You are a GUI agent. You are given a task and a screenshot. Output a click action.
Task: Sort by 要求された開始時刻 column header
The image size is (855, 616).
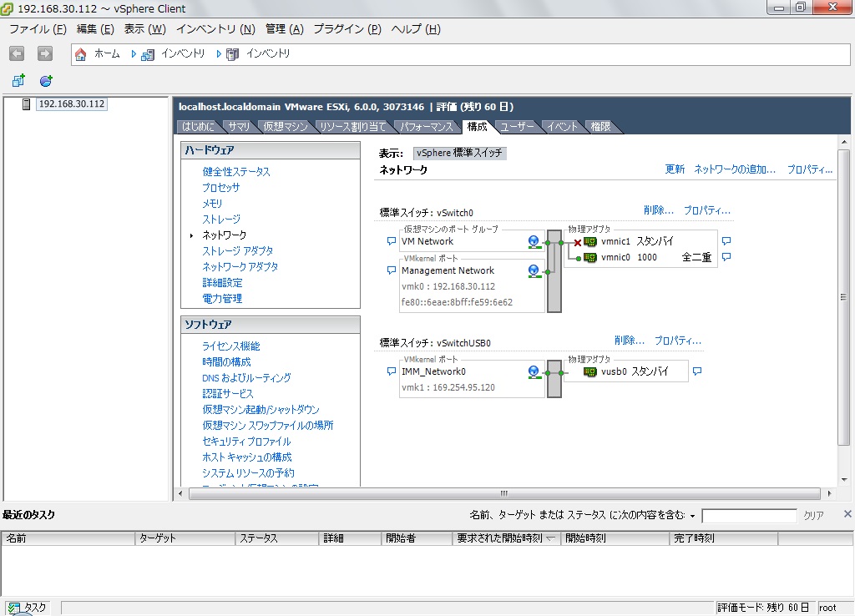click(505, 539)
